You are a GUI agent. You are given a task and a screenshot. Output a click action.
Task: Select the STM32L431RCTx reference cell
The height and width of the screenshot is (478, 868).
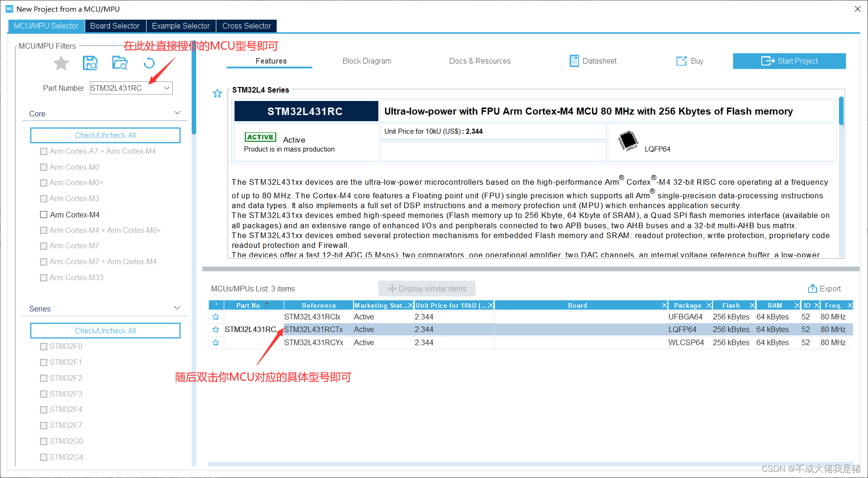pyautogui.click(x=318, y=329)
